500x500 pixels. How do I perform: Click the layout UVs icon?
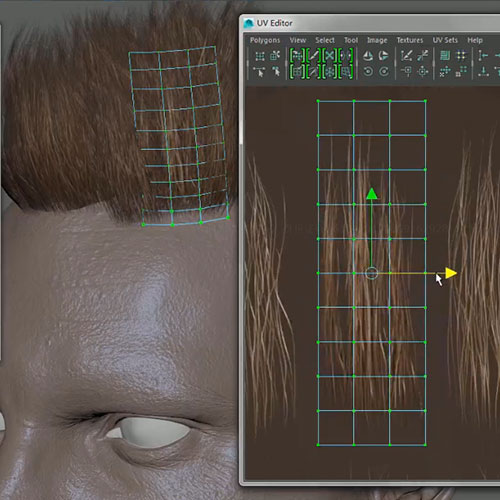point(445,56)
